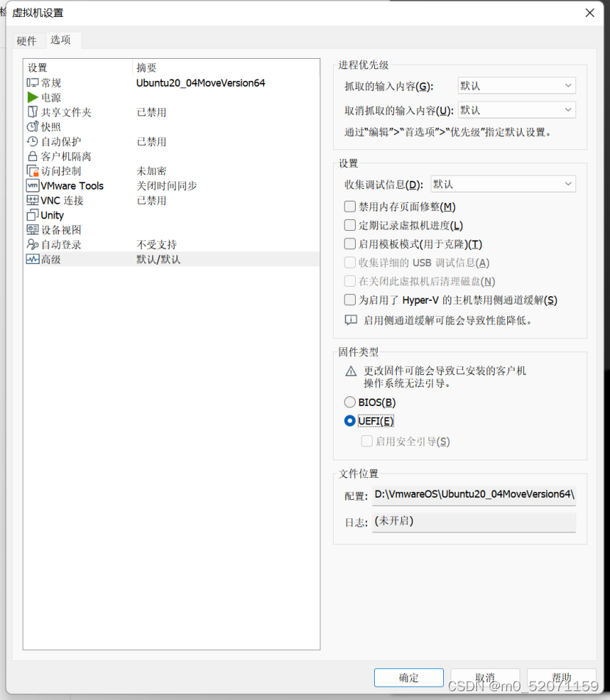This screenshot has width=610, height=700.
Task: Click the 取消 button
Action: pos(485,678)
